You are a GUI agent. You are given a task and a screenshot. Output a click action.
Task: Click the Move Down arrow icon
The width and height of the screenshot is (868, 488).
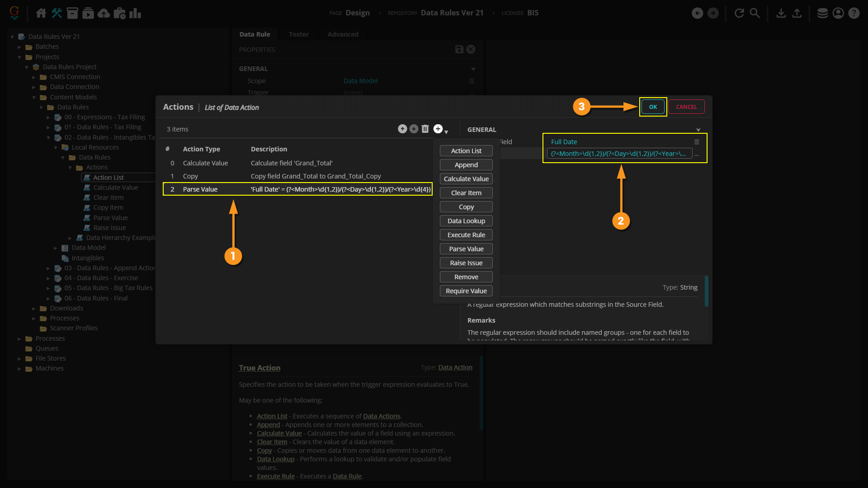(x=414, y=129)
